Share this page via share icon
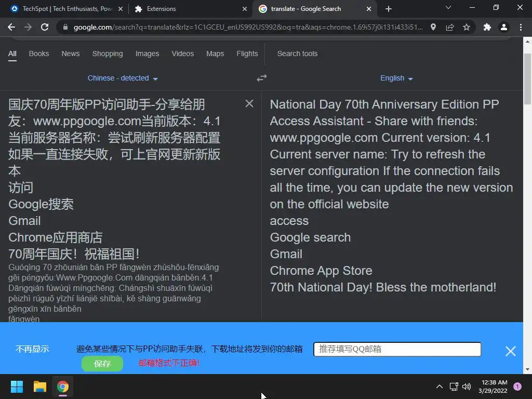This screenshot has width=532, height=399. (450, 27)
